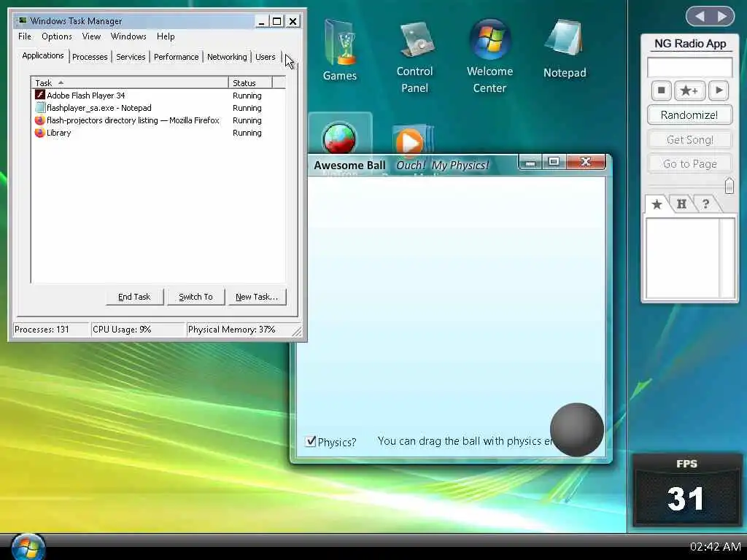The image size is (747, 560).
Task: Click the Switch To button
Action: click(196, 297)
